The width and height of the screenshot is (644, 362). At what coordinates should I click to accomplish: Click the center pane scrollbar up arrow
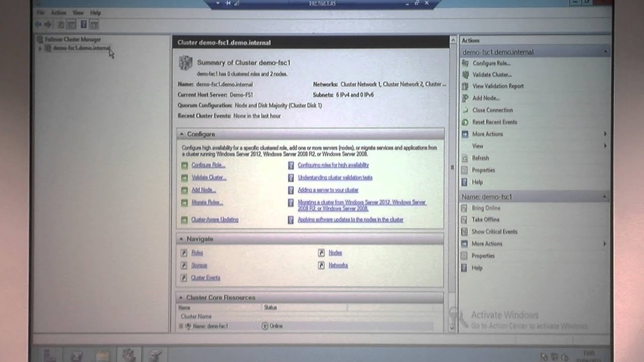pos(453,41)
